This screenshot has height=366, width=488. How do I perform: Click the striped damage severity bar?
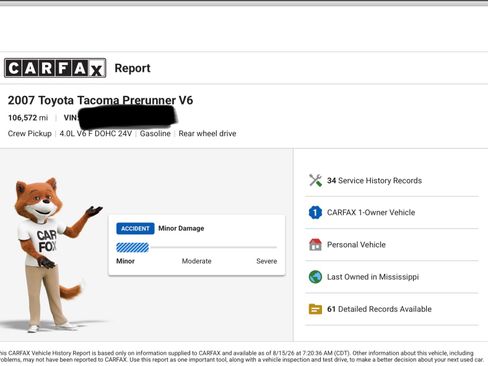tap(132, 247)
